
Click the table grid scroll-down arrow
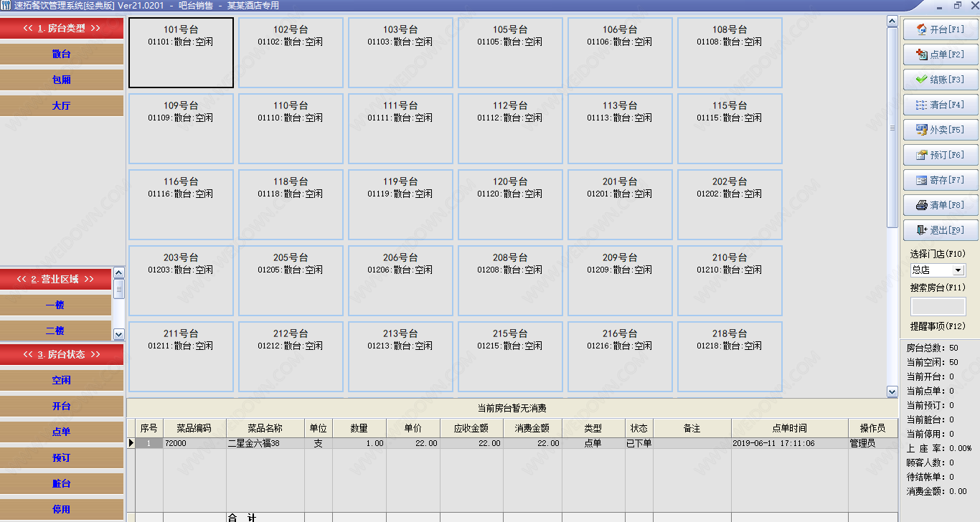coord(892,392)
